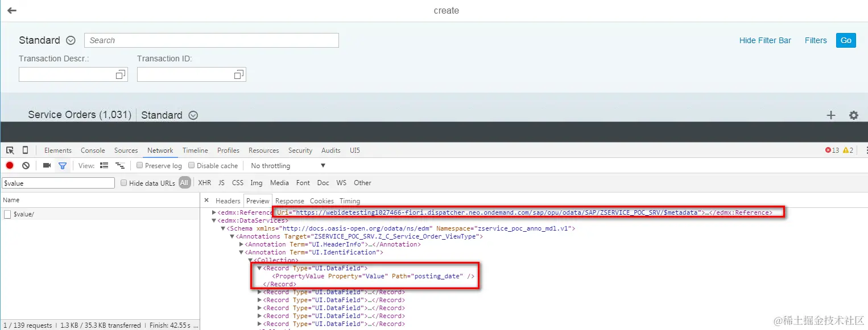Enable the Preserve log checkbox

(x=139, y=166)
